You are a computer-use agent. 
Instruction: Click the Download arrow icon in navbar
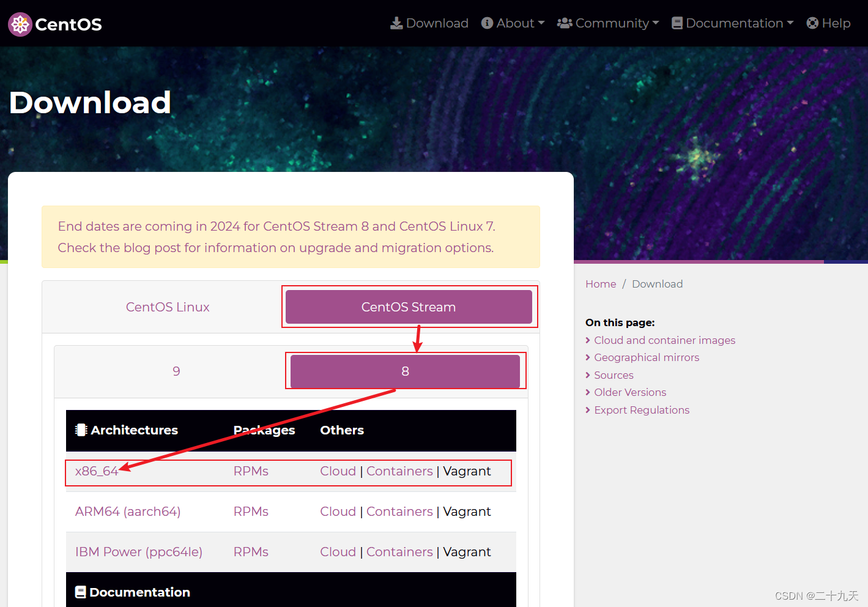click(396, 23)
